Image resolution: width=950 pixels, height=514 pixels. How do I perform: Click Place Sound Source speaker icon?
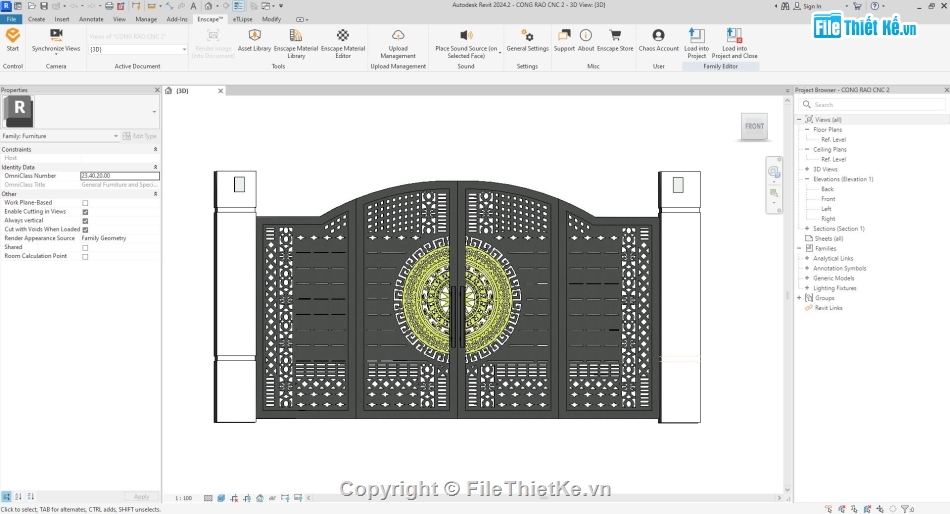tap(466, 35)
